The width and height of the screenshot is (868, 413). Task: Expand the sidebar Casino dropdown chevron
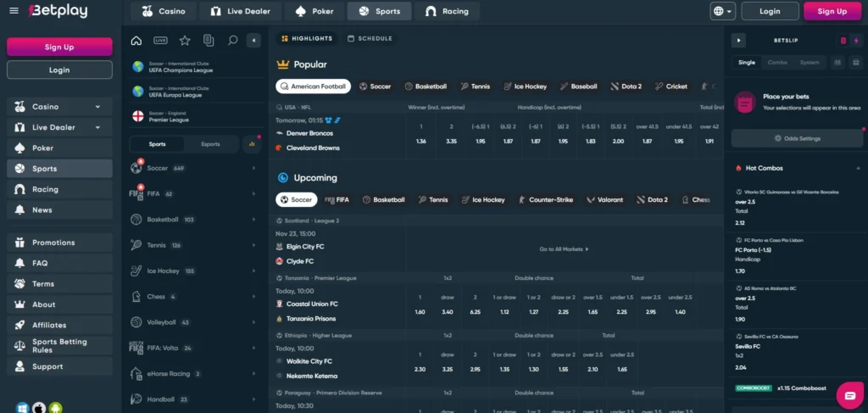(x=97, y=106)
